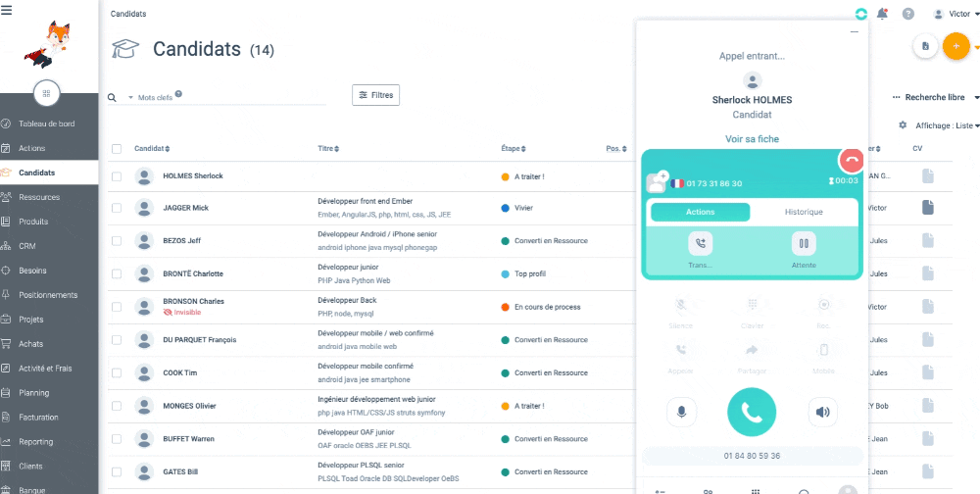Expand the Recherche libre dropdown

(936, 97)
